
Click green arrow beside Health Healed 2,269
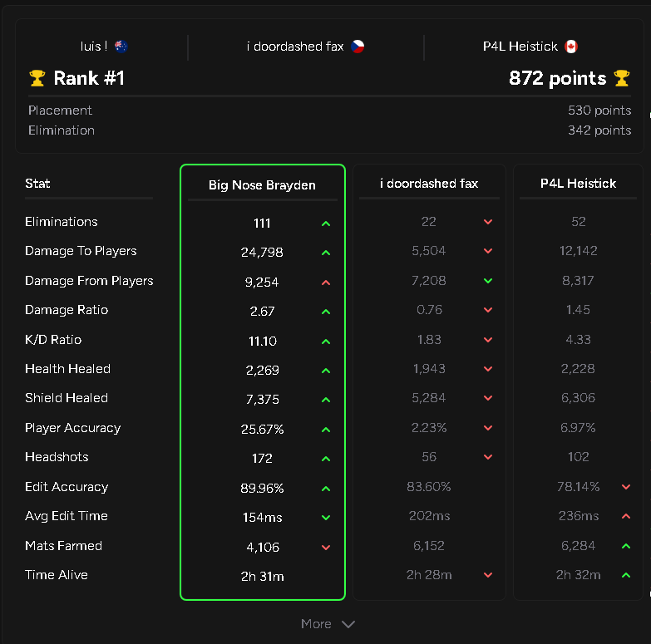click(x=326, y=371)
